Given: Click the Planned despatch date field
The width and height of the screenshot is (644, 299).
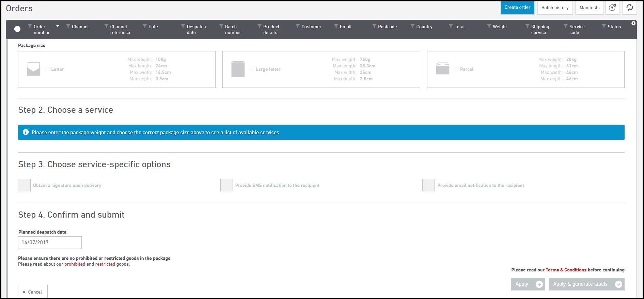Looking at the screenshot, I should coord(50,242).
